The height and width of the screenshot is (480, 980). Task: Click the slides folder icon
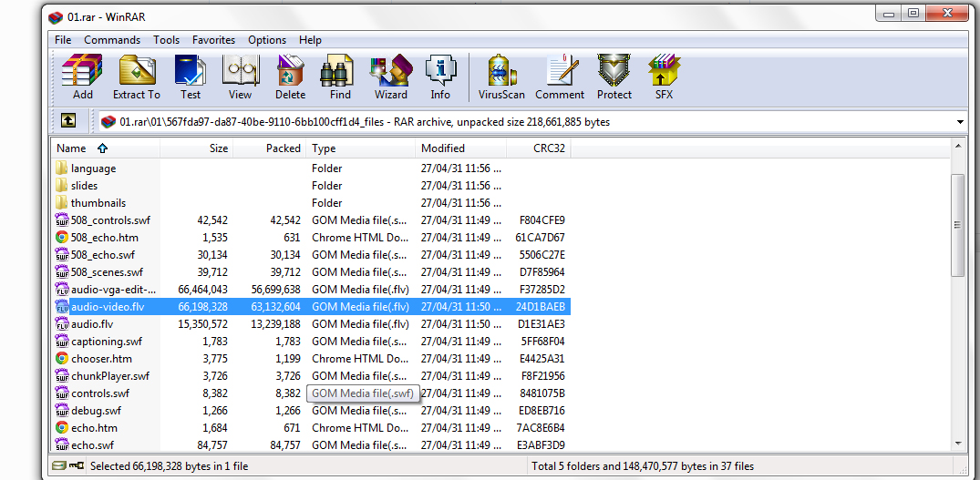[x=61, y=186]
